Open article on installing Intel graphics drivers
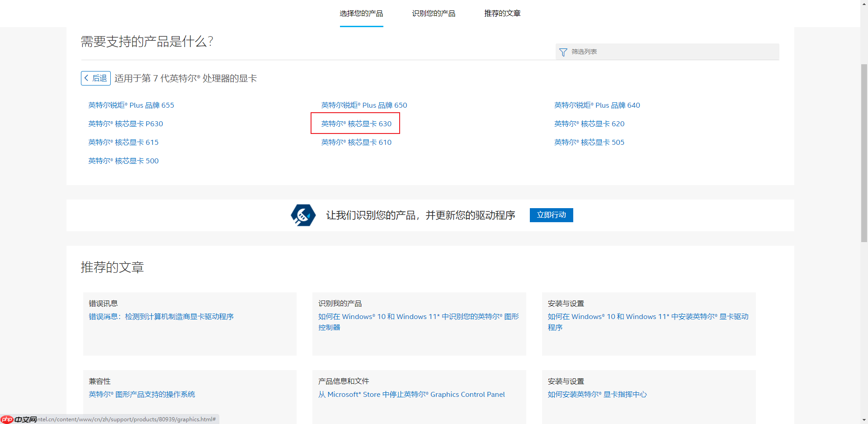 tap(648, 322)
